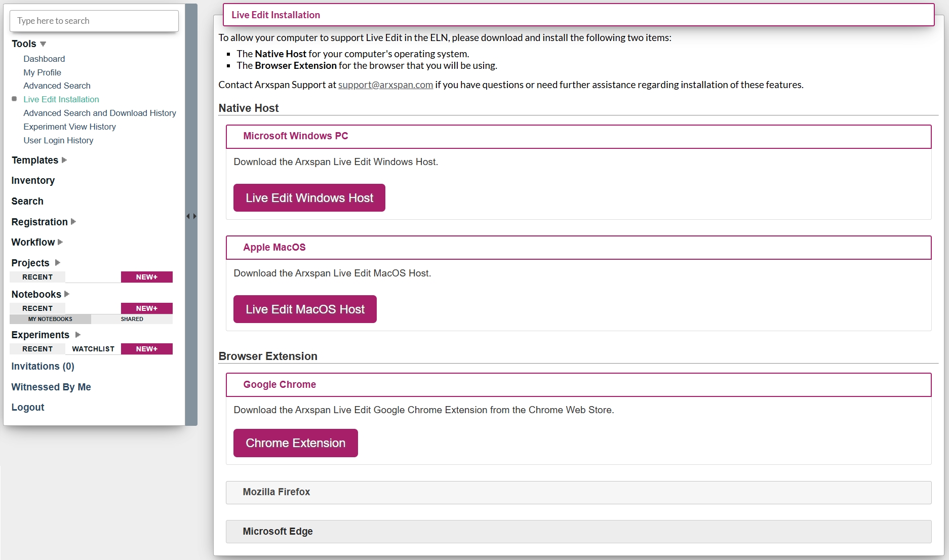Image resolution: width=949 pixels, height=560 pixels.
Task: Open Dashboard from Tools menu
Action: [44, 59]
